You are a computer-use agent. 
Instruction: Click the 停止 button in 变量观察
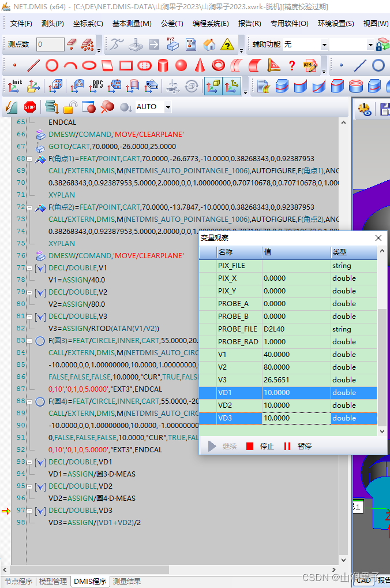pos(260,446)
